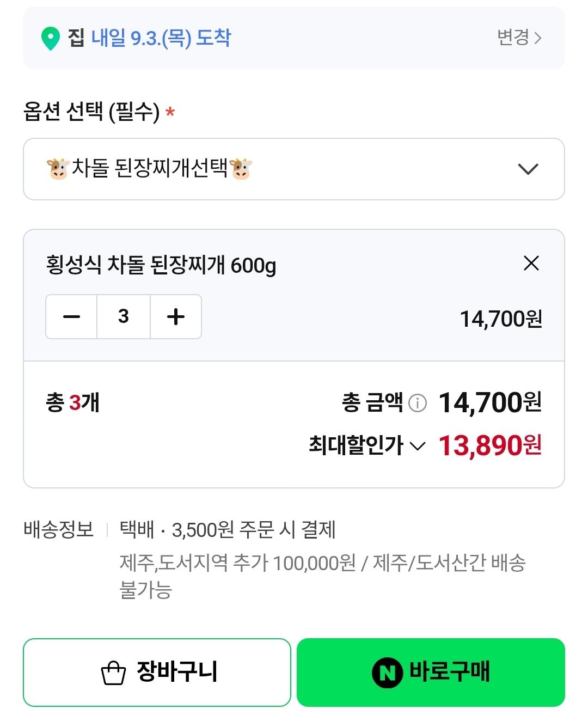Click the shopping bag icon
This screenshot has height=721, width=588.
pos(113,673)
